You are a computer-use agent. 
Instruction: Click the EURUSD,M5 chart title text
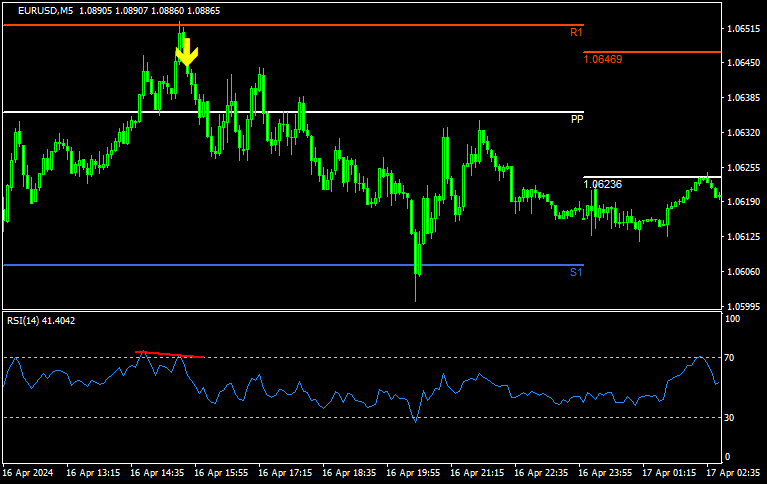coord(45,10)
